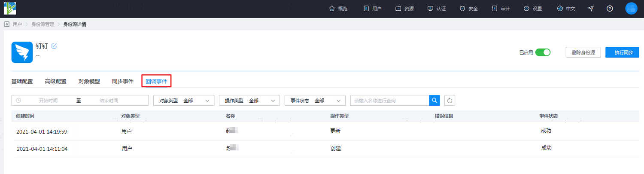Open the user avatar in top right
Image resolution: width=644 pixels, height=174 pixels.
pos(631,9)
